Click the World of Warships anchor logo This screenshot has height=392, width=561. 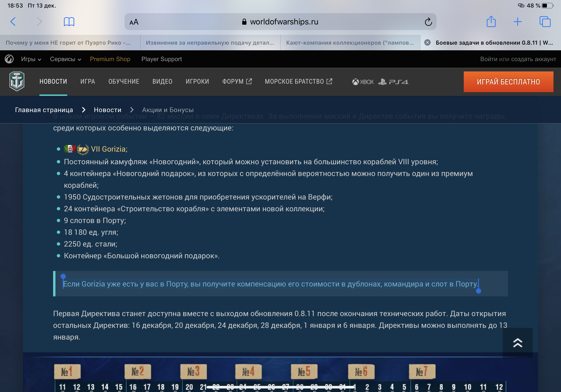tap(17, 81)
